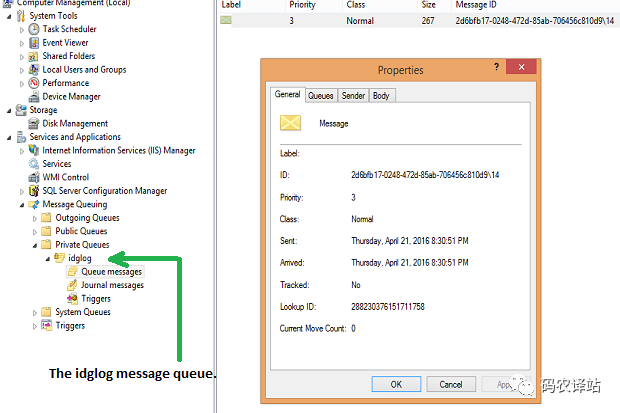Click the System Tools icon
The image size is (620, 413).
21,16
